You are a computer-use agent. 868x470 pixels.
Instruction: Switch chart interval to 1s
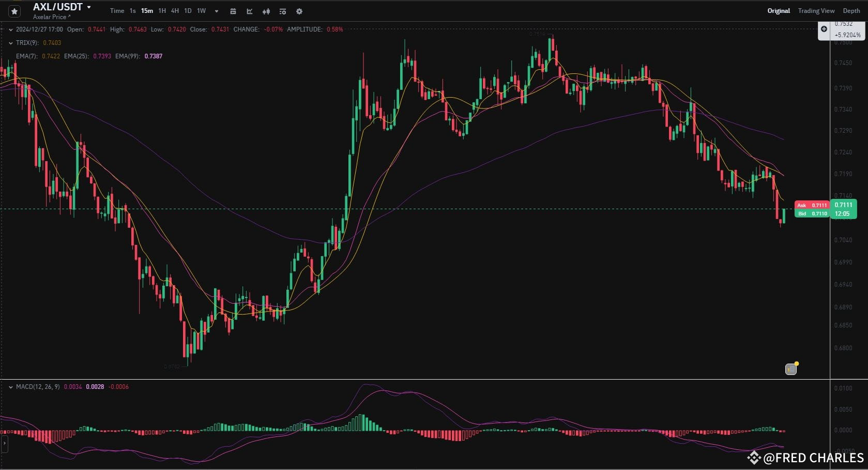click(133, 11)
